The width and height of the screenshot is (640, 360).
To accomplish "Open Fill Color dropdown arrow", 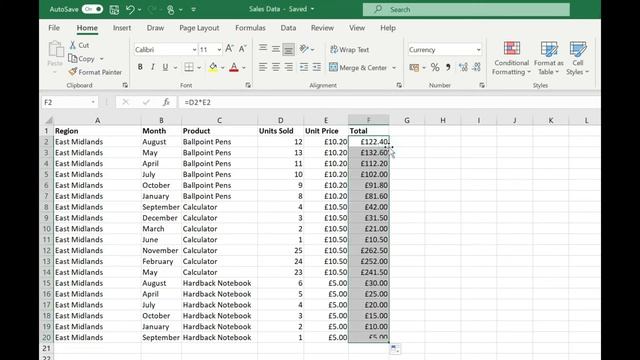I will (223, 67).
